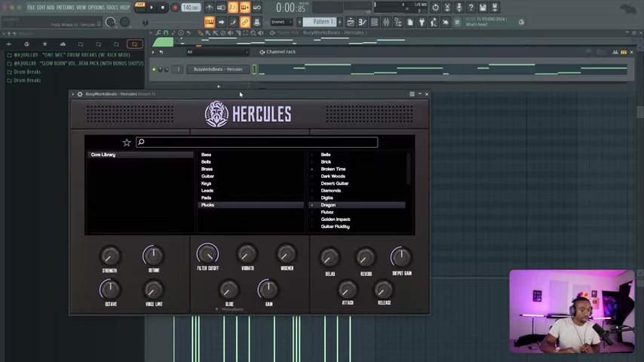Add a channel with plus button
The width and height of the screenshot is (644, 362).
pos(219,86)
